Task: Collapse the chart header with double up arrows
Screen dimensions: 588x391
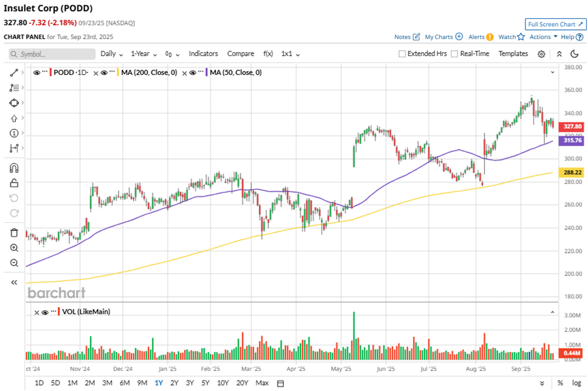Action: 559,54
